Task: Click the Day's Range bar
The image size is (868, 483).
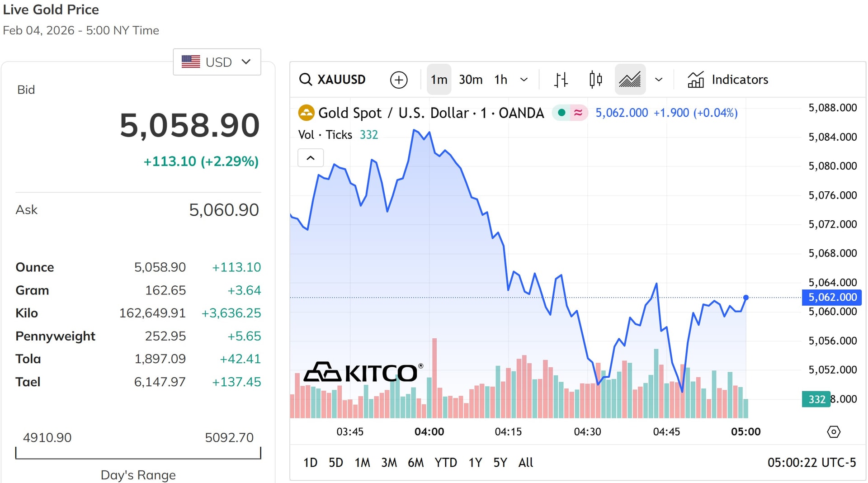Action: (138, 453)
